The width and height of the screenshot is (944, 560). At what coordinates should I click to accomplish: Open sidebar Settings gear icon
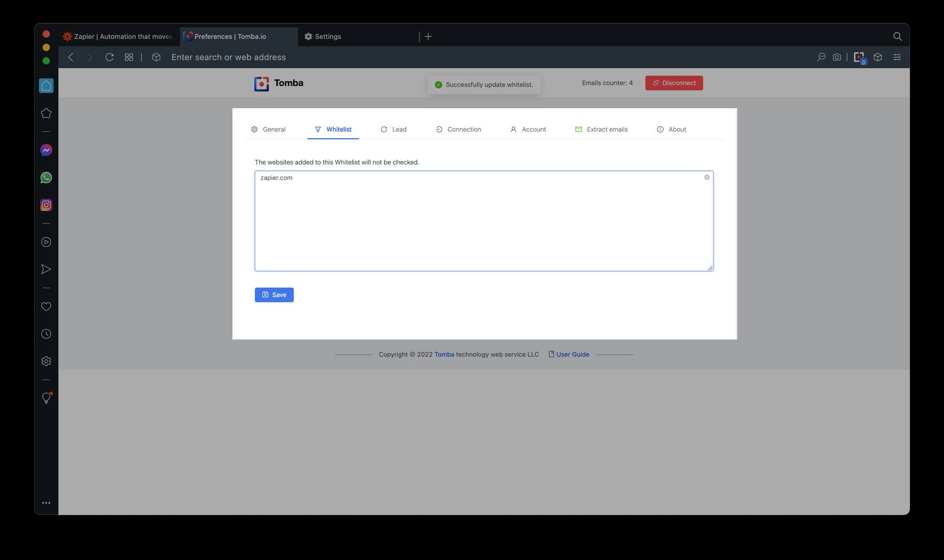click(x=46, y=361)
